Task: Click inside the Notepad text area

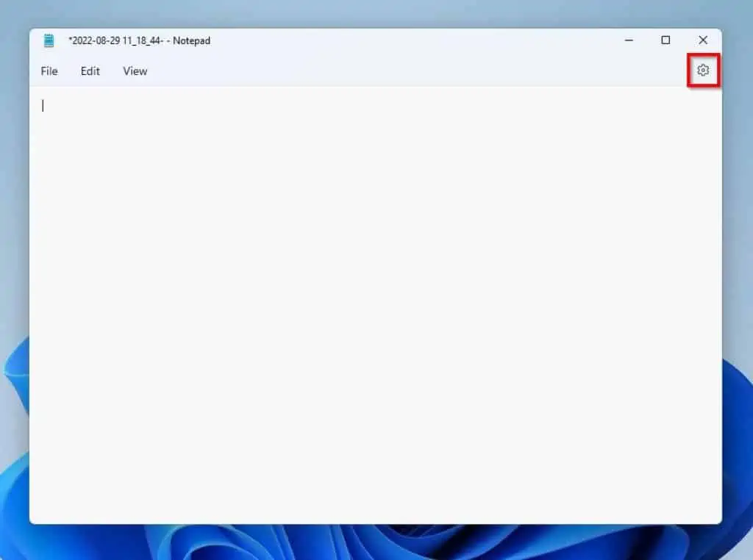Action: click(x=375, y=305)
